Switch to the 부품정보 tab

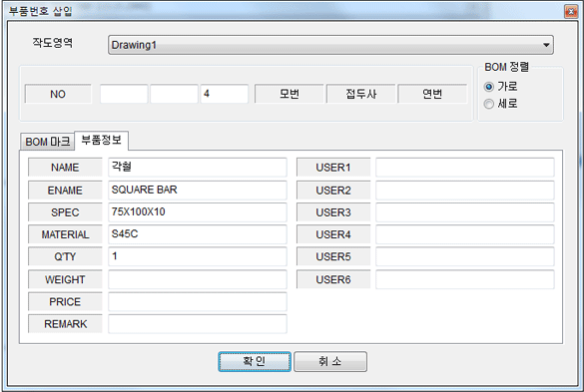pyautogui.click(x=101, y=141)
